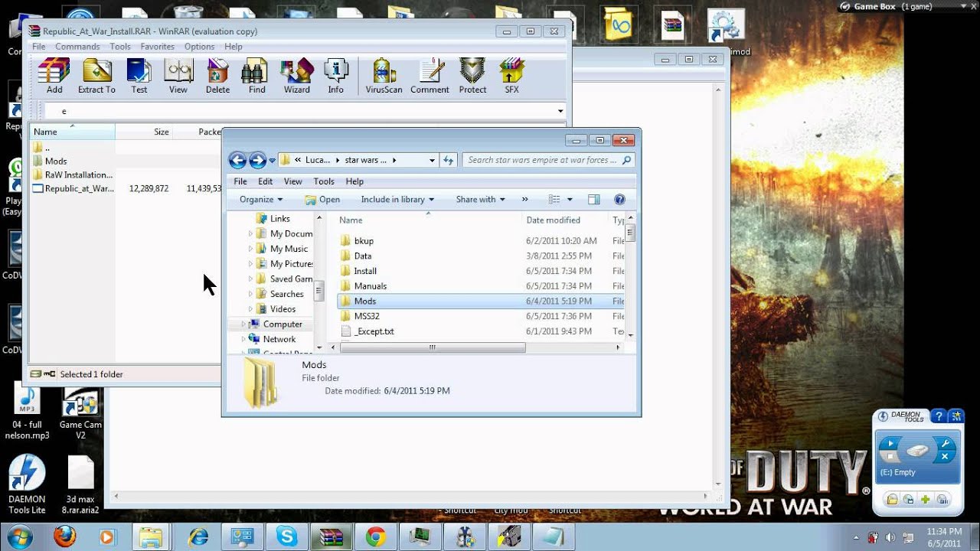Open the Wizard tool in WinRAR
Viewport: 980px width, 551px height.
tap(297, 77)
